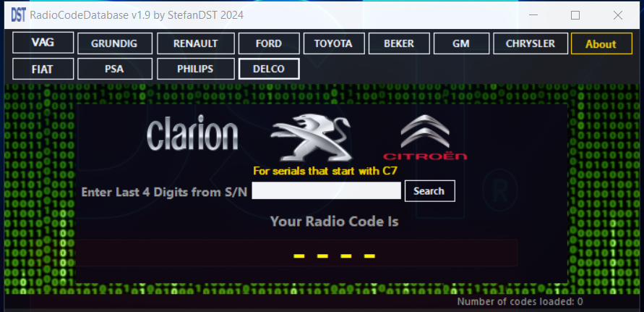The height and width of the screenshot is (312, 644).
Task: Click the Citroën logo
Action: pos(425,138)
